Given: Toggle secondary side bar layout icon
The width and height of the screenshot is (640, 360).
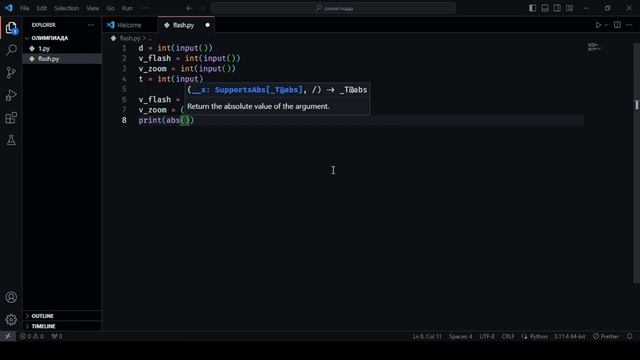Looking at the screenshot, I should click(x=557, y=8).
